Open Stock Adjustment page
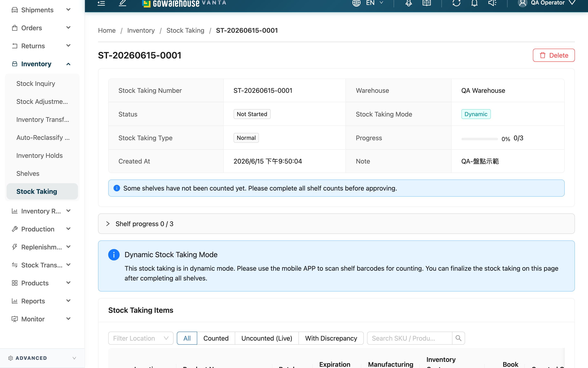The width and height of the screenshot is (588, 368). 42,101
